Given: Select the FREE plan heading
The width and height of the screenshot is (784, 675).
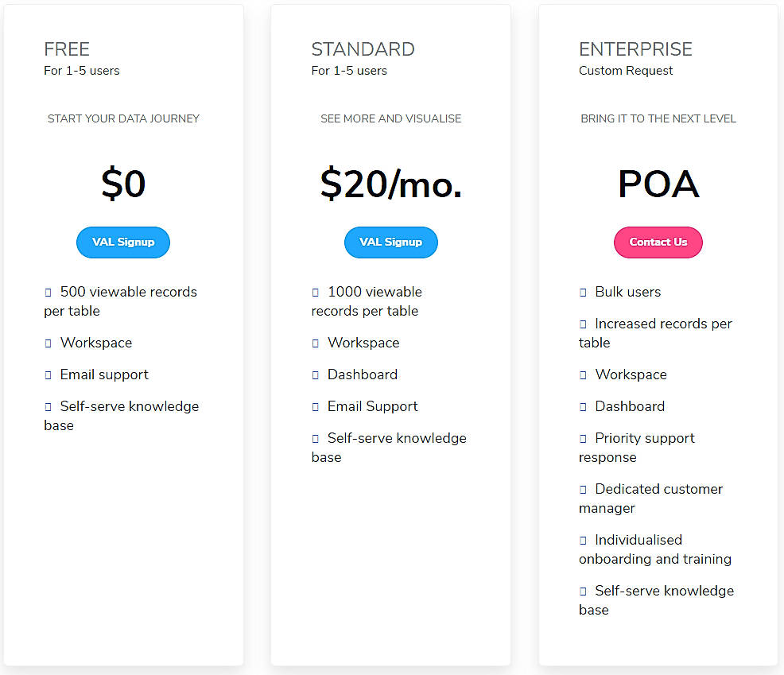Looking at the screenshot, I should click(x=67, y=49).
